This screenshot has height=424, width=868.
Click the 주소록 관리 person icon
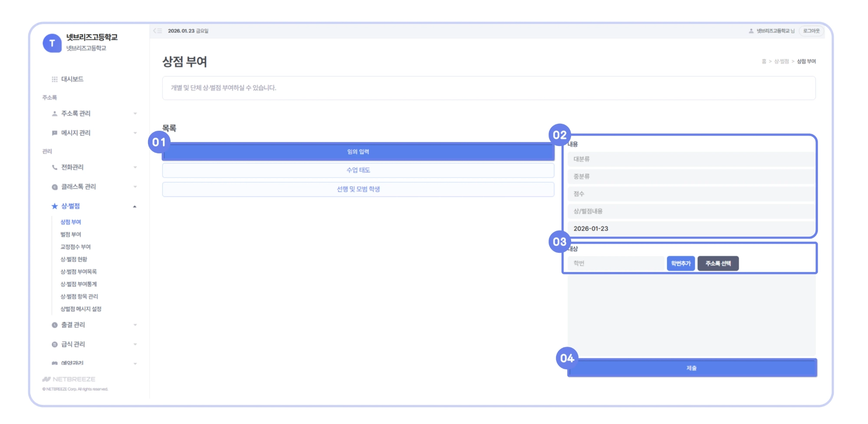click(x=55, y=114)
